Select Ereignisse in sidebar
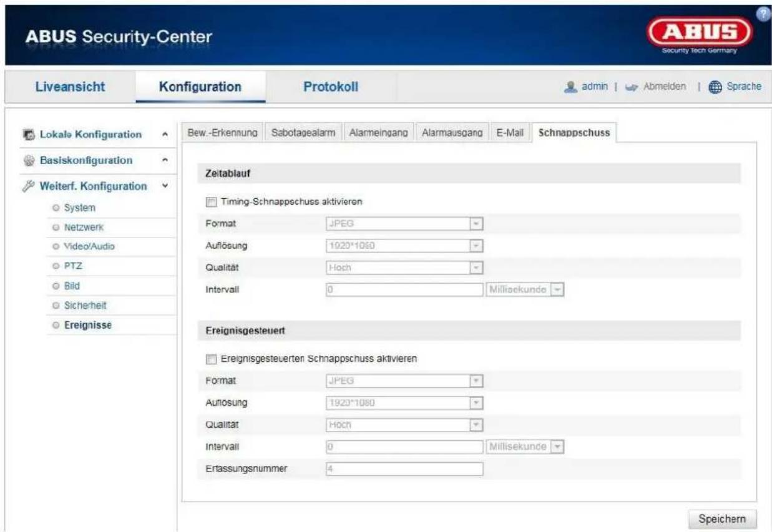Image resolution: width=772 pixels, height=532 pixels. click(87, 325)
